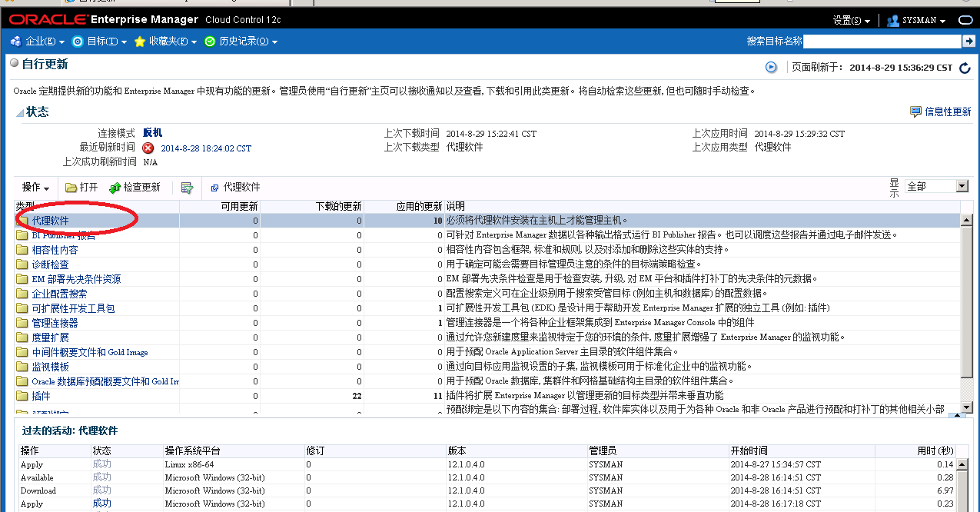Open the 相容性内容 link
Screen dimensions: 980x512
(55, 250)
